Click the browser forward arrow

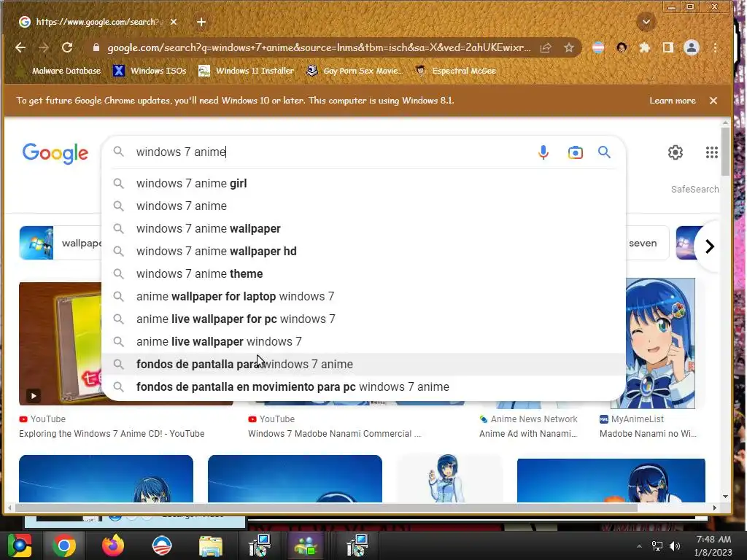pyautogui.click(x=43, y=47)
